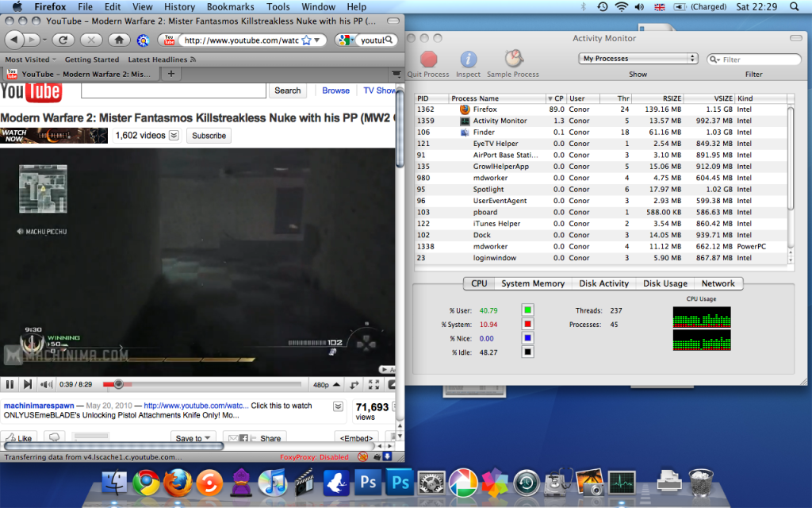The height and width of the screenshot is (508, 812).
Task: Reload the YouTube page in Firefox
Action: pos(63,40)
